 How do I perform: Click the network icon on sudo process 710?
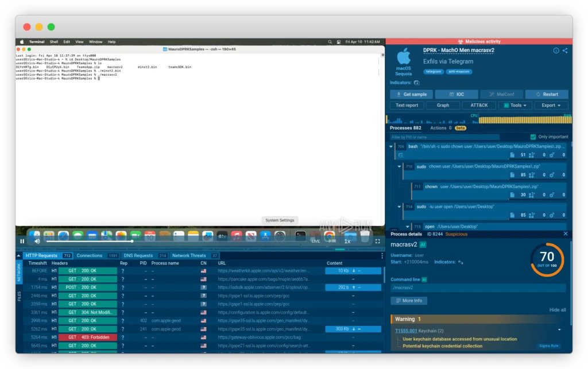click(x=531, y=175)
